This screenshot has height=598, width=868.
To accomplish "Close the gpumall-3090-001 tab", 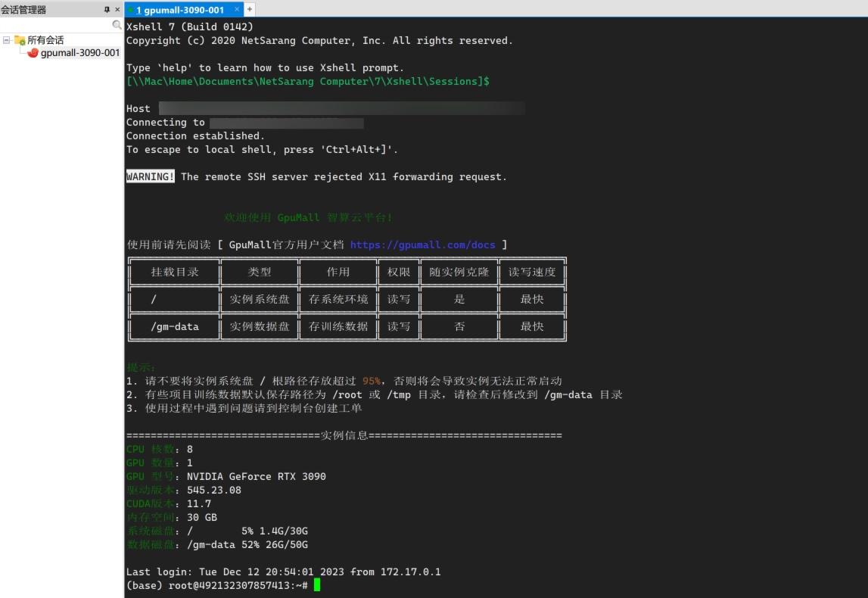I will [237, 10].
